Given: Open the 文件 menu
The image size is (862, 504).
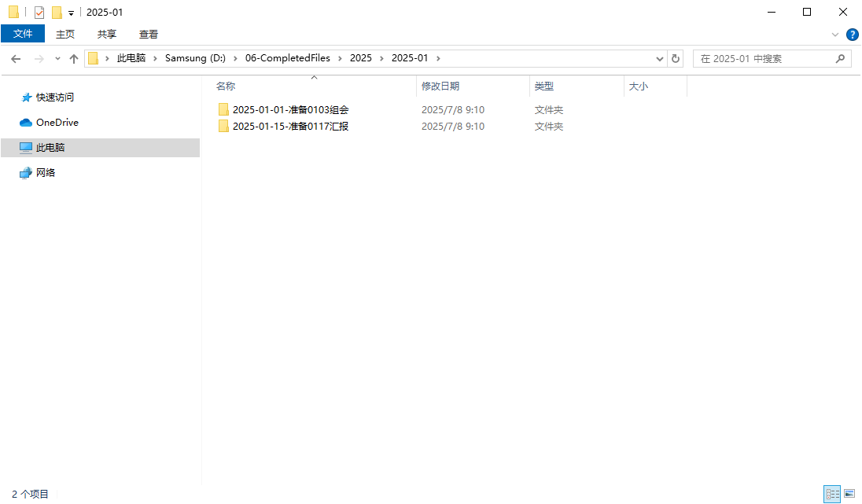Looking at the screenshot, I should coord(23,34).
